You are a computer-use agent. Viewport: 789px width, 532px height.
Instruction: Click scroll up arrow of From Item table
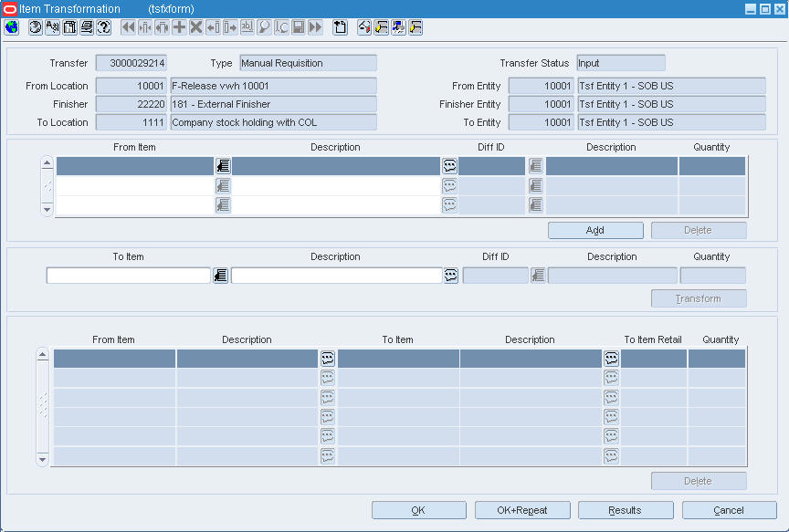click(47, 163)
